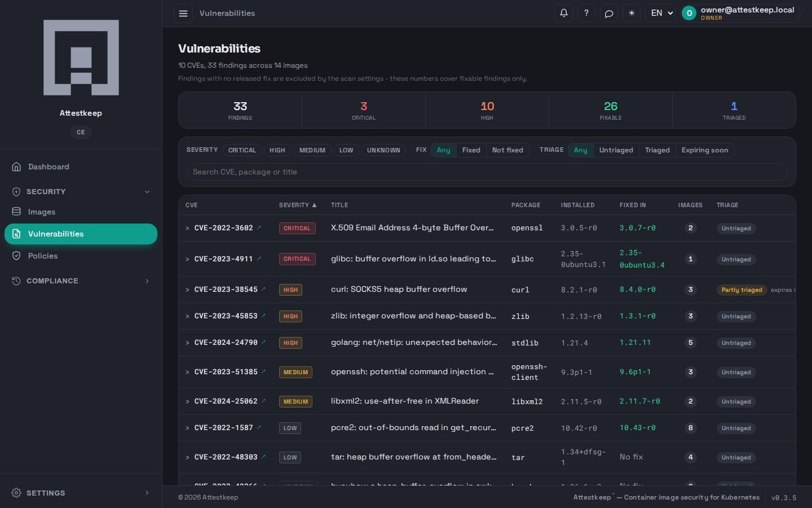This screenshot has width=812, height=508.
Task: Open external link icon for CVE-2023-51385
Action: point(263,371)
